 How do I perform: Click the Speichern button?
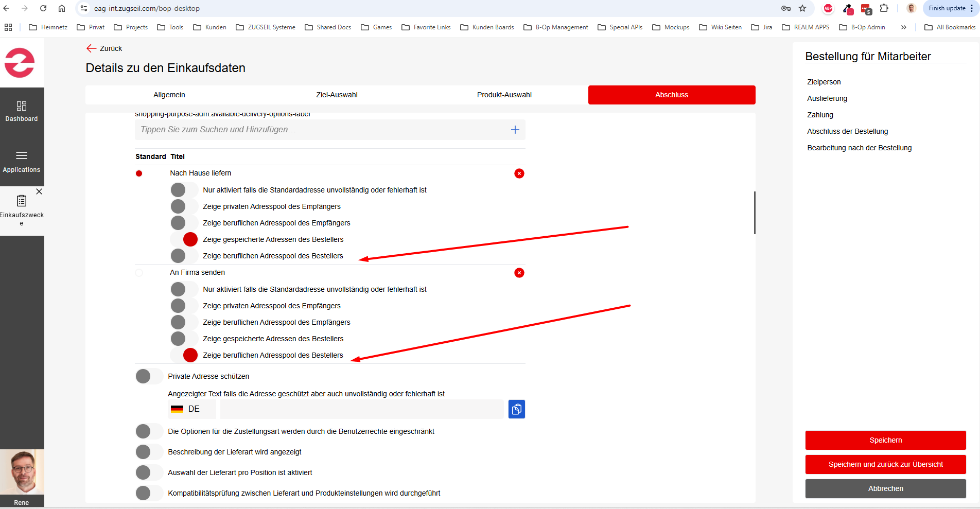pyautogui.click(x=885, y=440)
